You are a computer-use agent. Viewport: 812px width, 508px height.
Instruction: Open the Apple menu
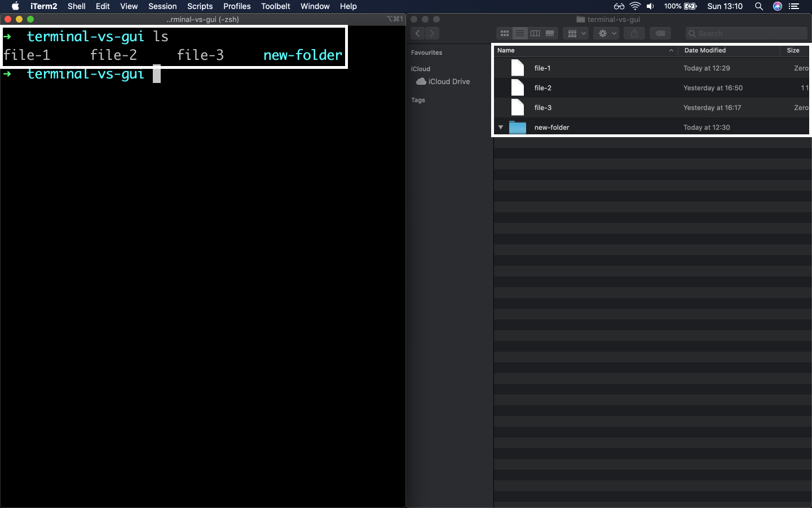pyautogui.click(x=15, y=6)
